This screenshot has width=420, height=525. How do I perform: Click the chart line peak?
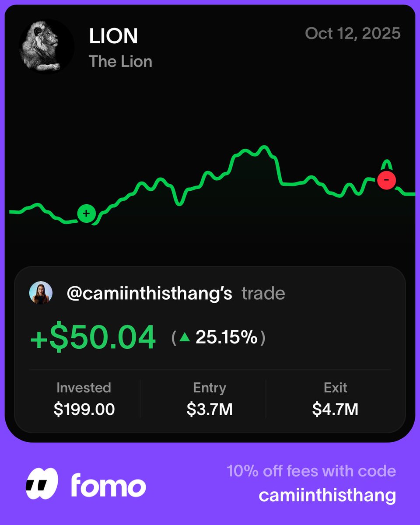pos(263,147)
